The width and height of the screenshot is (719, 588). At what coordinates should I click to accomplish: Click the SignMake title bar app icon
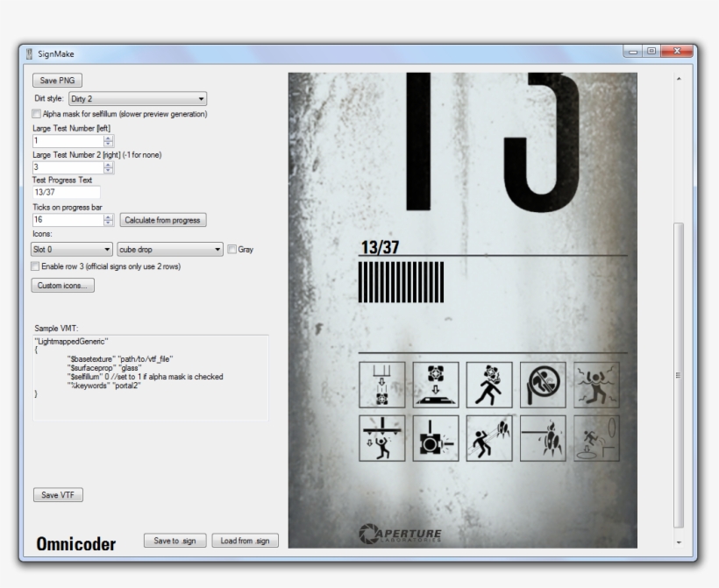(29, 53)
